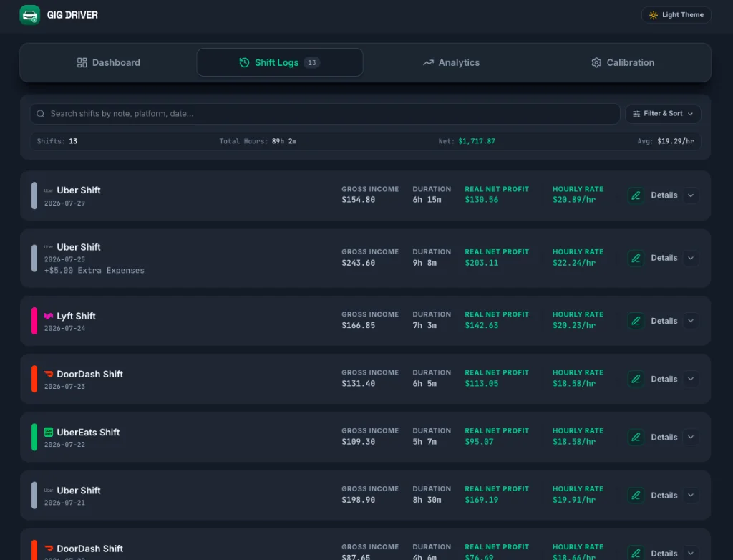
Task: Edit the Uber shift from 2026-07-29
Action: tap(636, 195)
